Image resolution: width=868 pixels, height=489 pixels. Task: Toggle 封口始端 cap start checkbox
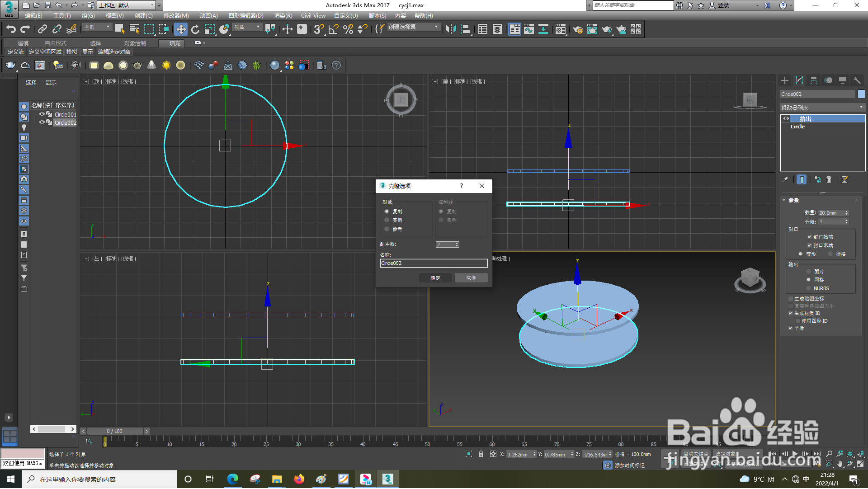(809, 237)
